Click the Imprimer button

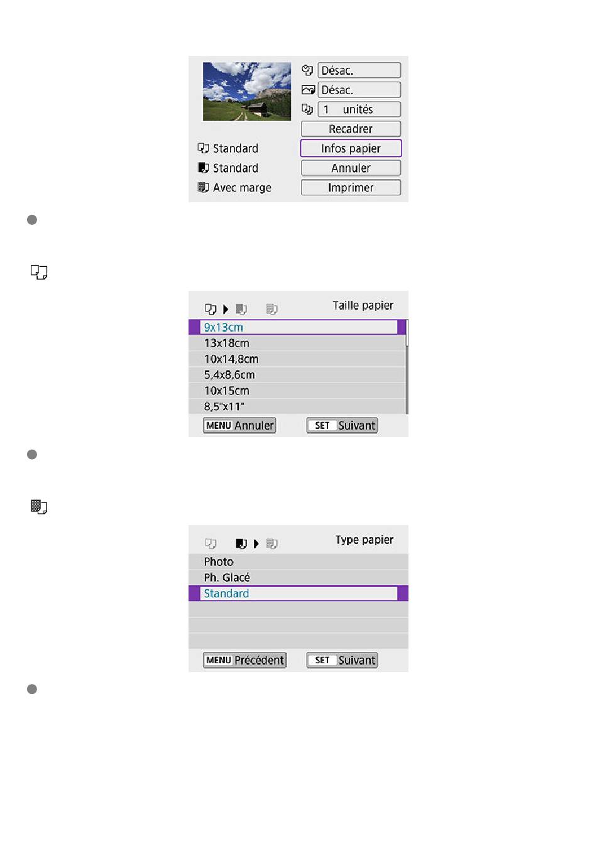(x=351, y=187)
